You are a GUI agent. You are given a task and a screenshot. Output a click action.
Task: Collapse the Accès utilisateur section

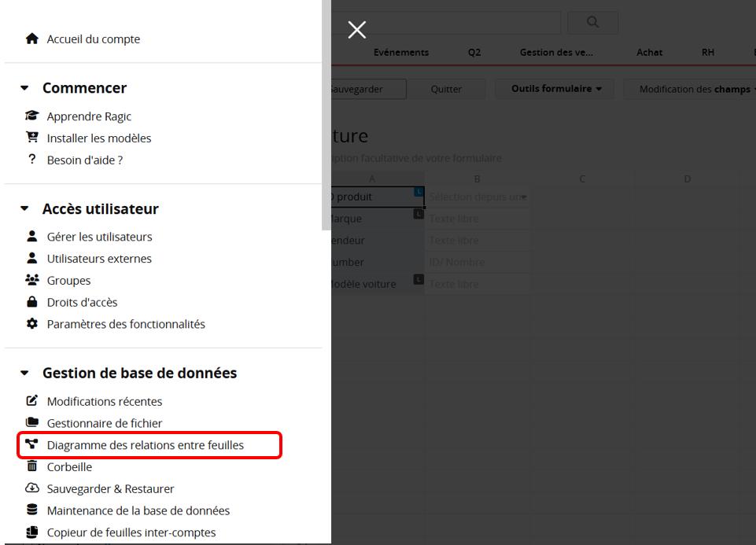24,209
